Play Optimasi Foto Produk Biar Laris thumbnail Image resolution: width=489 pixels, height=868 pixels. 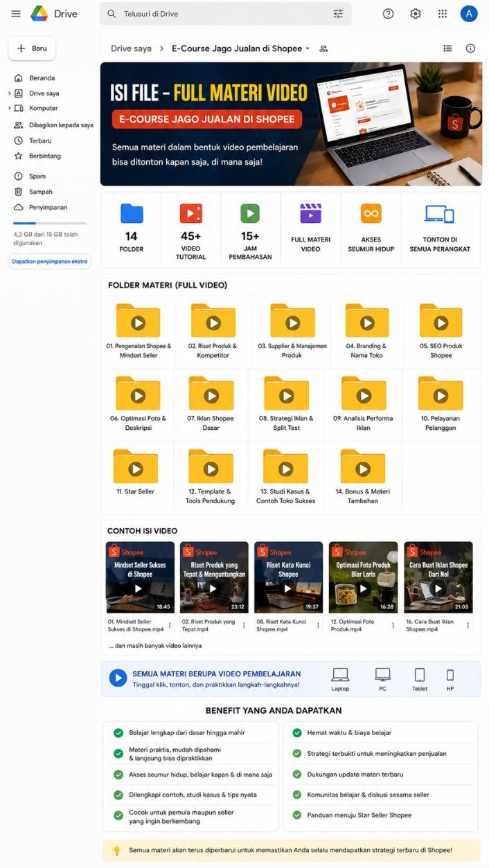coord(363,577)
